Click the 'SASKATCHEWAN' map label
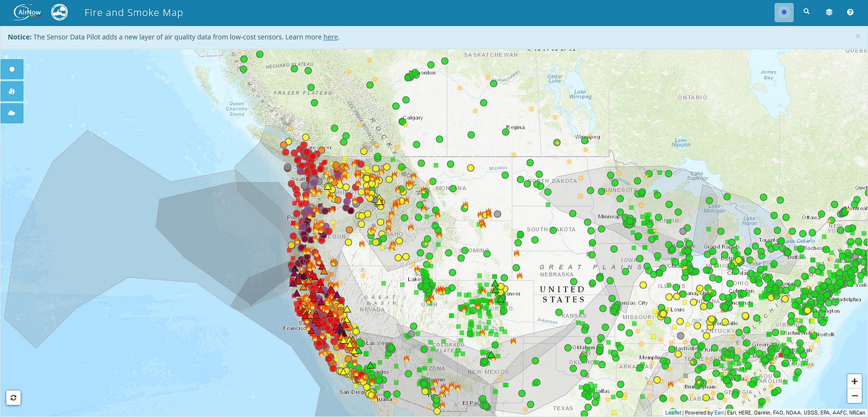The height and width of the screenshot is (417, 868). 492,54
